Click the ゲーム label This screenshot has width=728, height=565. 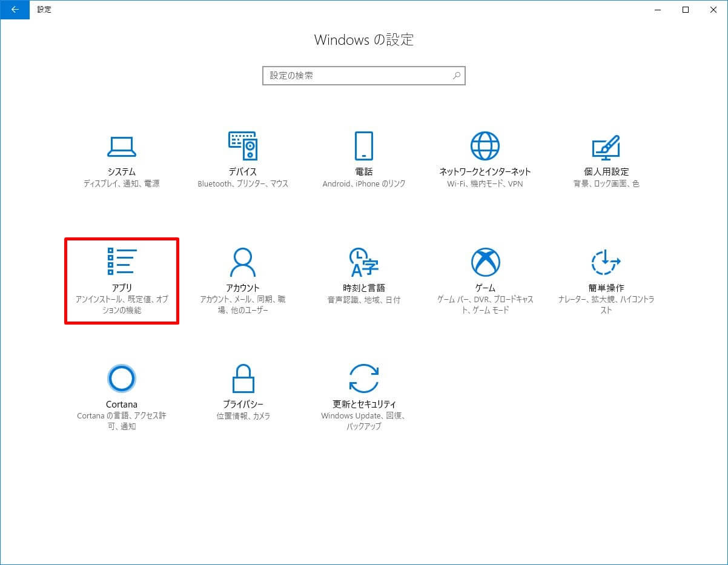tap(485, 288)
